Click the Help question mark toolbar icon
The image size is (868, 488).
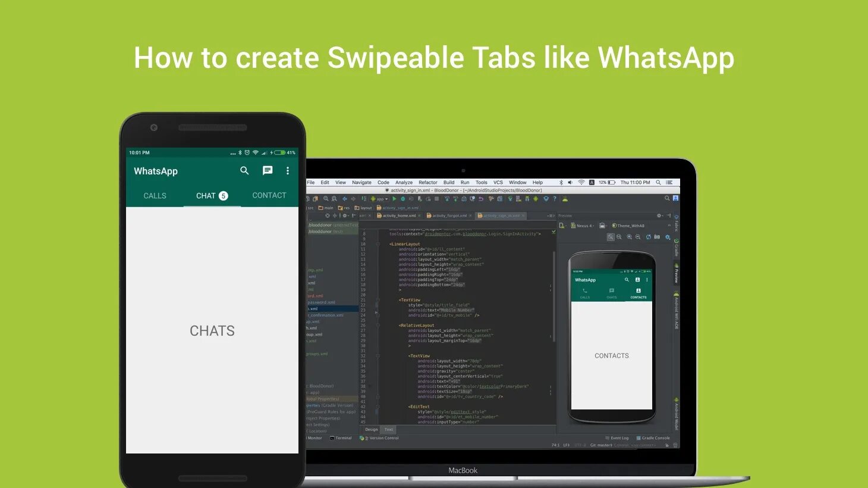[555, 199]
